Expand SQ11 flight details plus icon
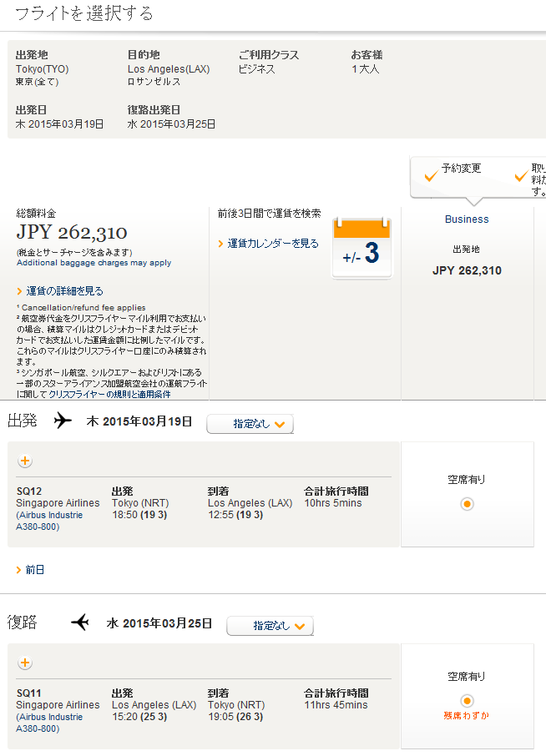The height and width of the screenshot is (756, 546). tap(25, 663)
